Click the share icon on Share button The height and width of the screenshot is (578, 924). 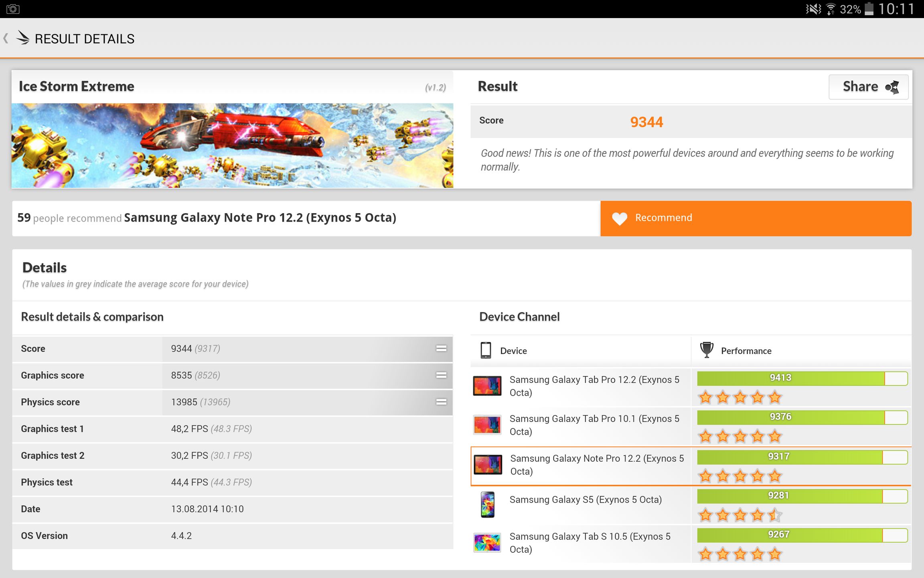click(x=893, y=87)
